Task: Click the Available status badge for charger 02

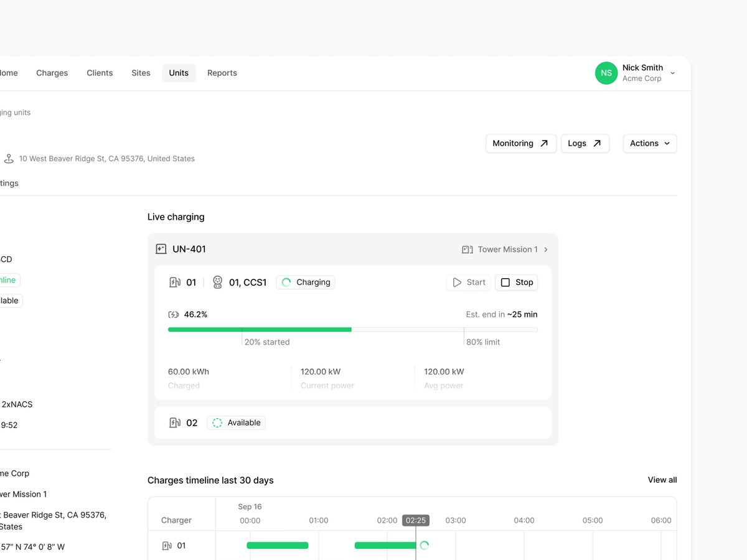Action: pos(236,423)
